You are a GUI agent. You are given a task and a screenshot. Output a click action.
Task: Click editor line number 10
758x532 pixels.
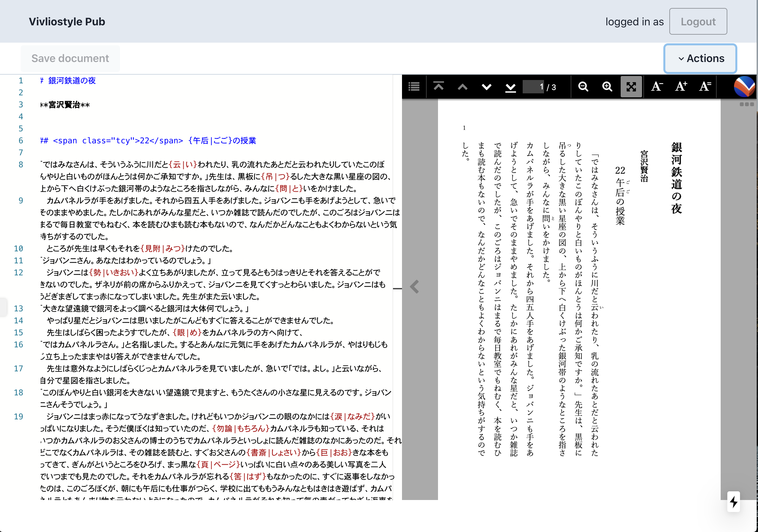pyautogui.click(x=18, y=248)
